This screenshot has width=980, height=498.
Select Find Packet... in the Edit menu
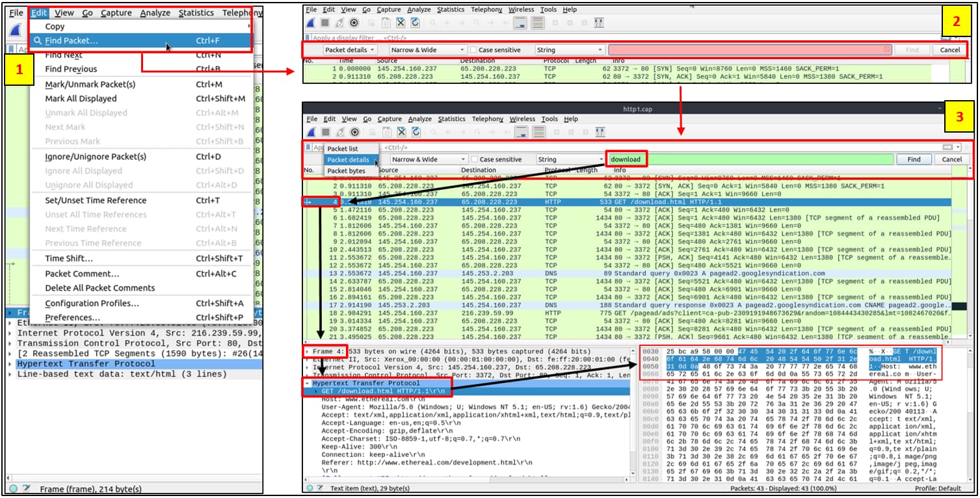(141, 41)
